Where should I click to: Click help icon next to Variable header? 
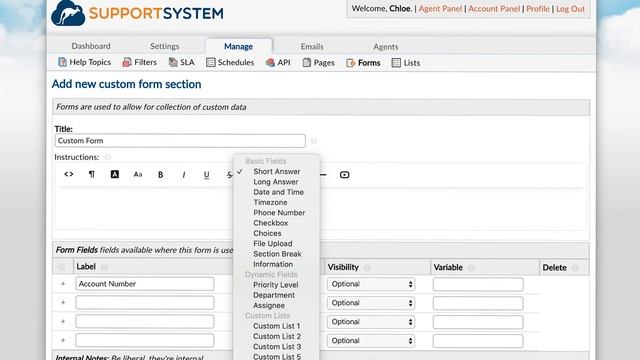(x=471, y=268)
